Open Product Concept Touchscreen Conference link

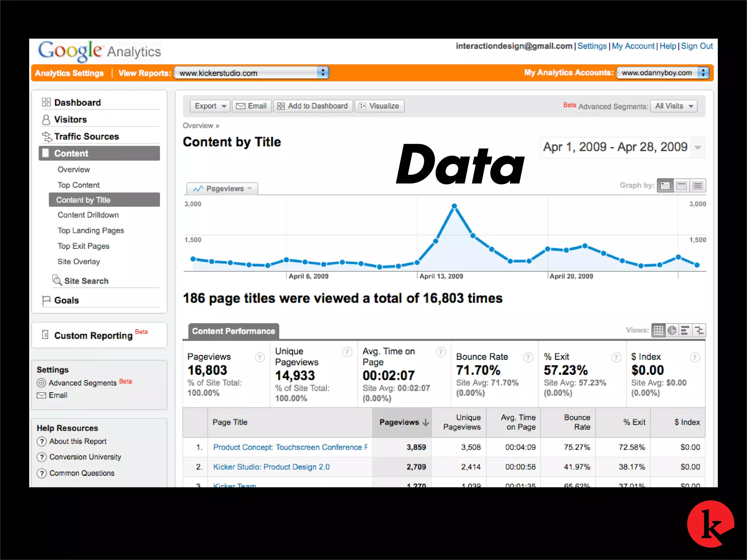point(290,447)
